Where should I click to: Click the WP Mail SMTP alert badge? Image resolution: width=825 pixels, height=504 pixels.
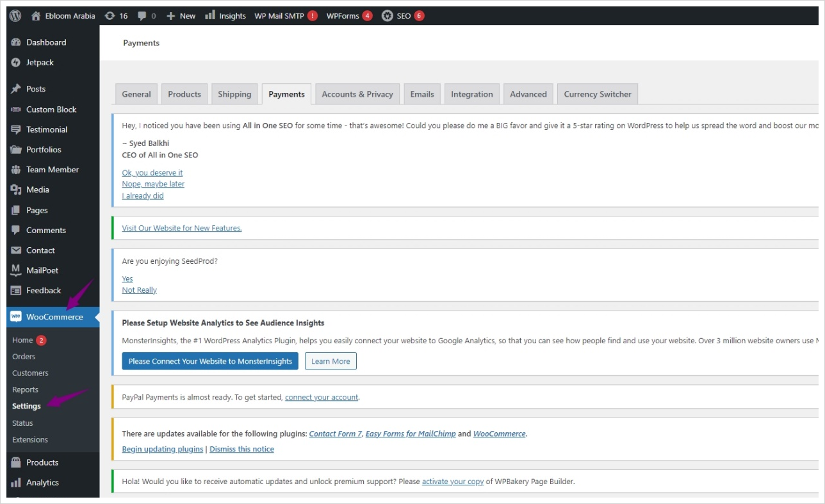click(312, 16)
